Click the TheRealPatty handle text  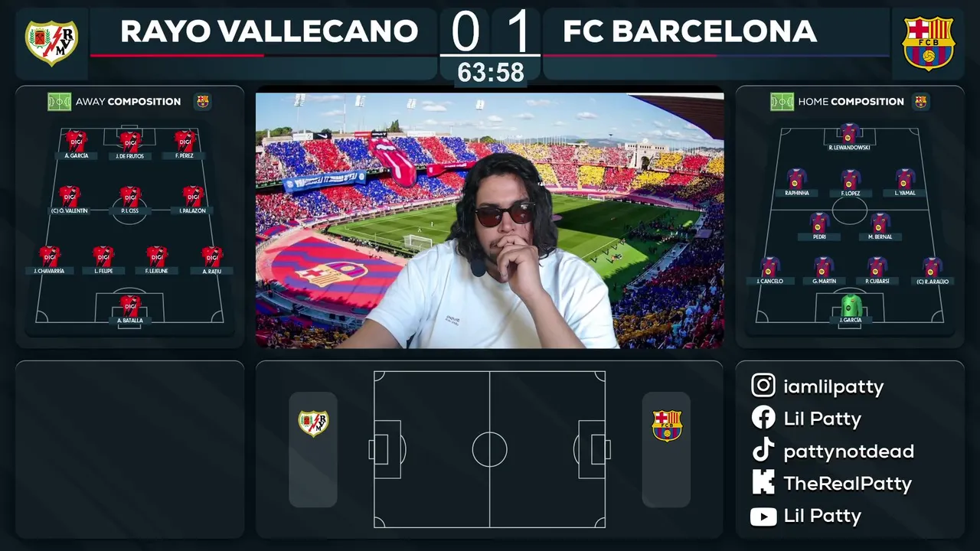[x=847, y=484]
